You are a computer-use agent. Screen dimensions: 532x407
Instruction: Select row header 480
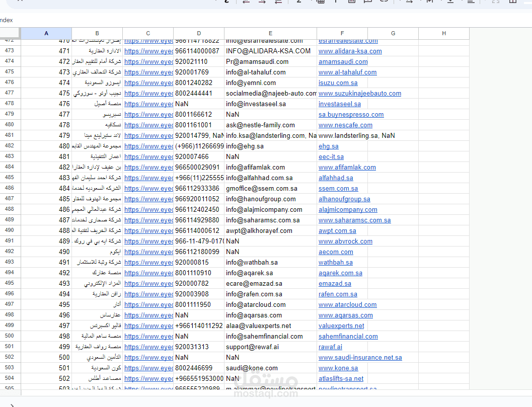point(10,124)
